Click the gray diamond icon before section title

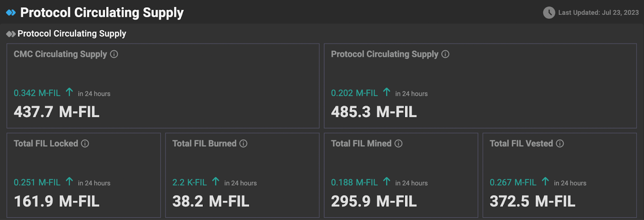[x=11, y=34]
